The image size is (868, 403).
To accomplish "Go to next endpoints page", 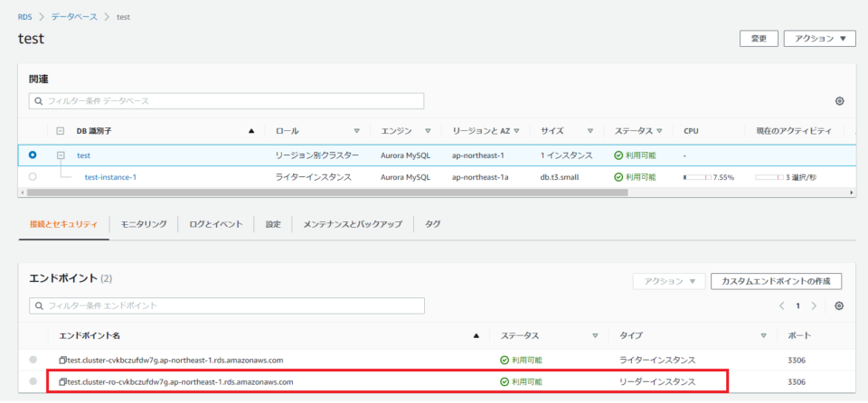I will click(814, 305).
